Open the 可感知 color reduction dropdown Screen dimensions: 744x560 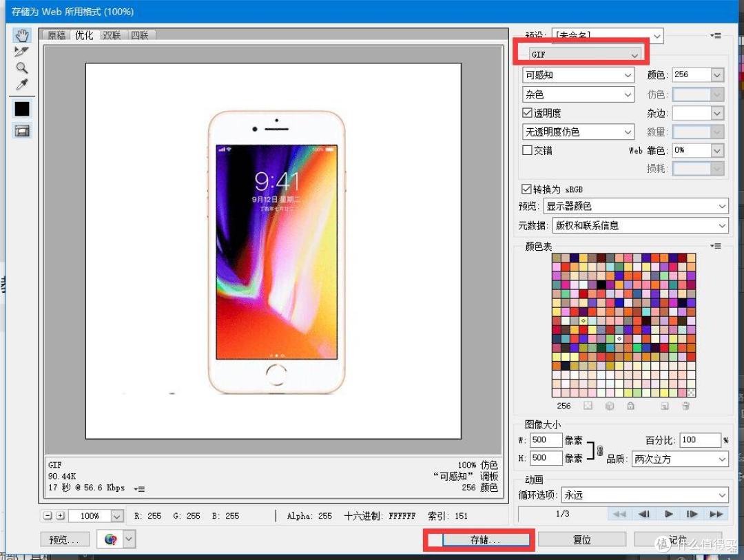[x=578, y=75]
